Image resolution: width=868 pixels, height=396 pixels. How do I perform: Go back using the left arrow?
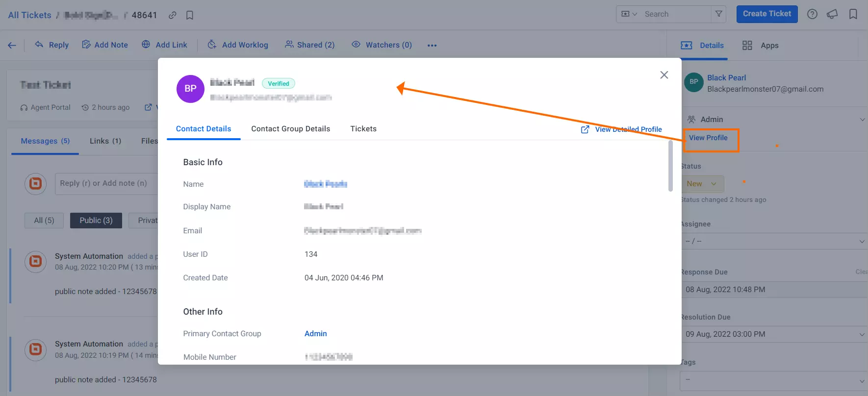12,45
